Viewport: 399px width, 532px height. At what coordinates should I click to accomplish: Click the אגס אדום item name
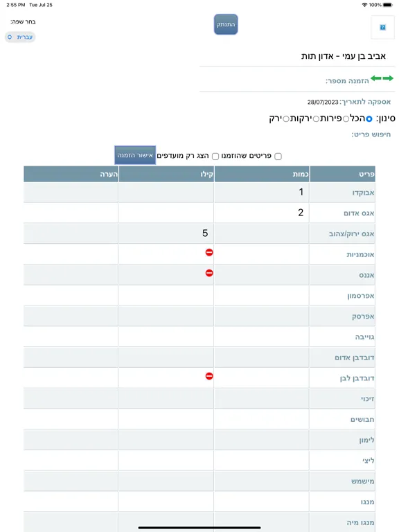(359, 213)
